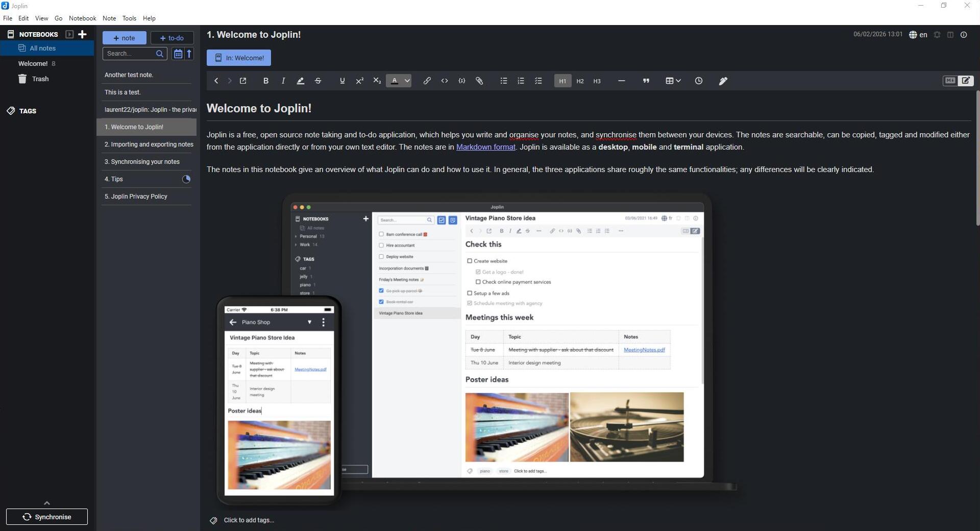Screen dimensions: 980x531
Task: Insert a checkbox list
Action: pos(538,81)
